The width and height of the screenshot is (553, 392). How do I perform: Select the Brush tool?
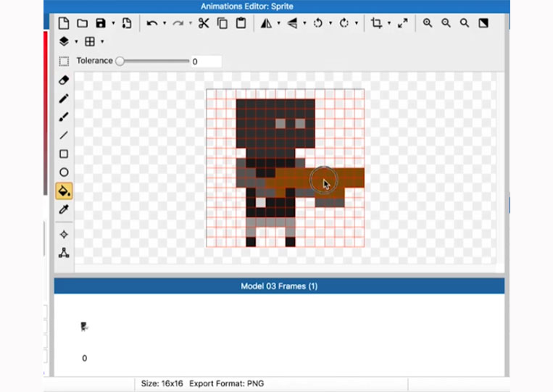click(x=64, y=117)
